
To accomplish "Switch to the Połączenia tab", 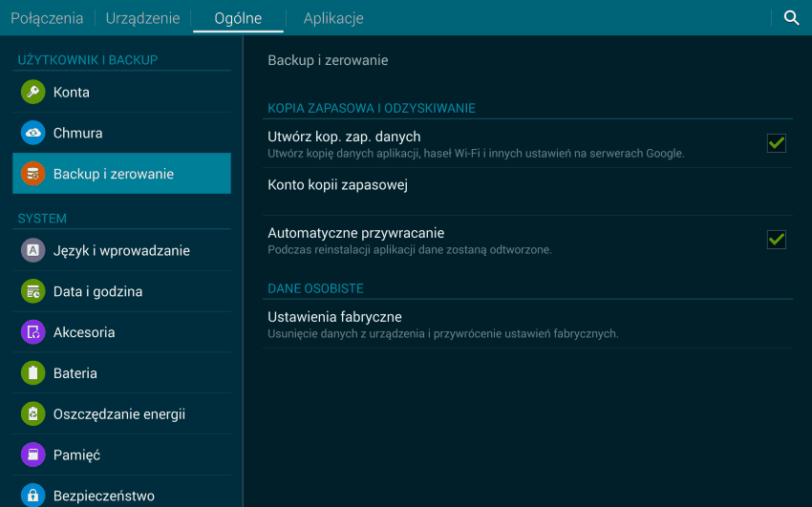I will 47,18.
